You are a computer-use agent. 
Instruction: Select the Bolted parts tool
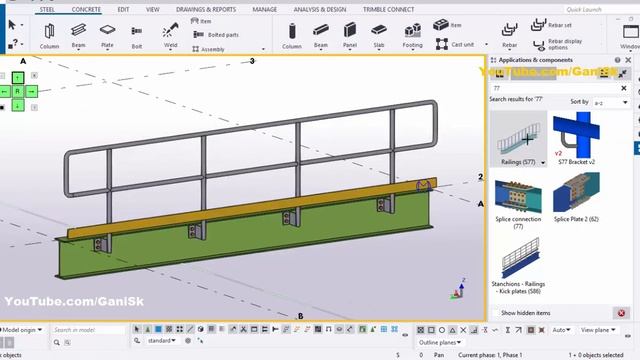tap(216, 35)
